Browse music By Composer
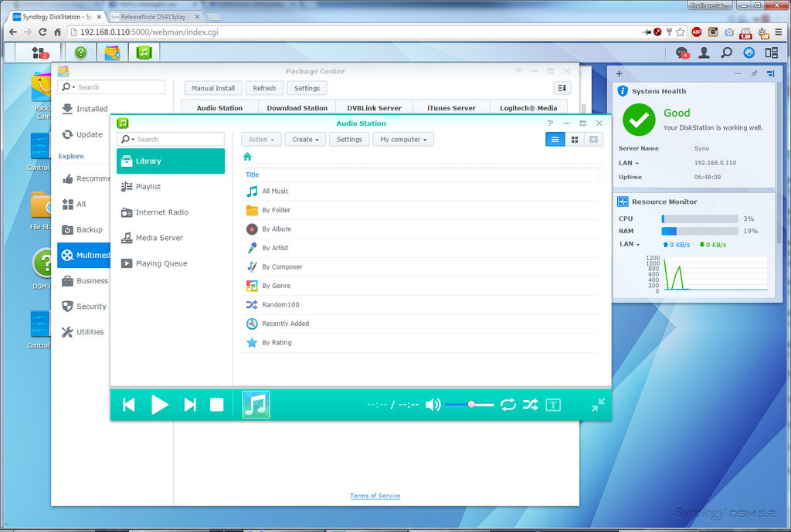This screenshot has width=791, height=532. click(419, 266)
